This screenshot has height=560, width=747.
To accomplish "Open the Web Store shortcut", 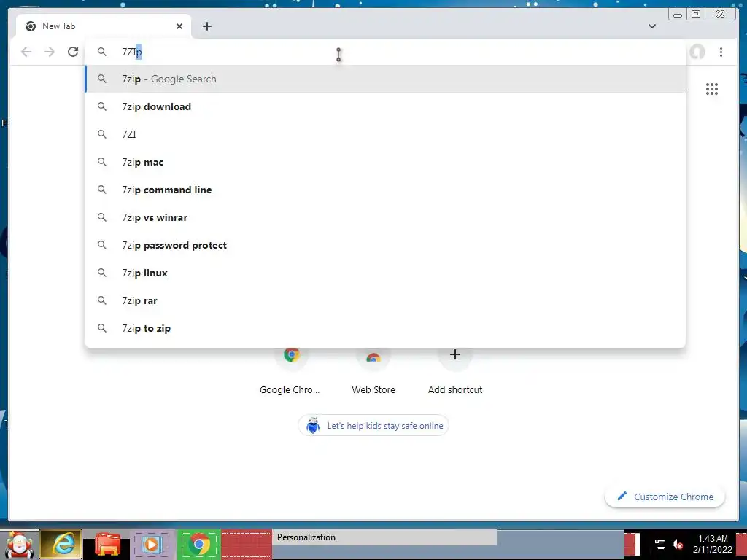I will [373, 371].
